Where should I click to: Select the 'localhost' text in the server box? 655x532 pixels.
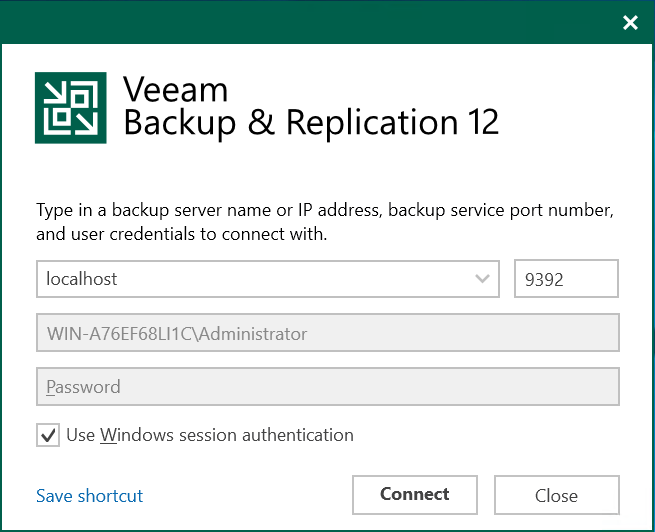[x=82, y=279]
